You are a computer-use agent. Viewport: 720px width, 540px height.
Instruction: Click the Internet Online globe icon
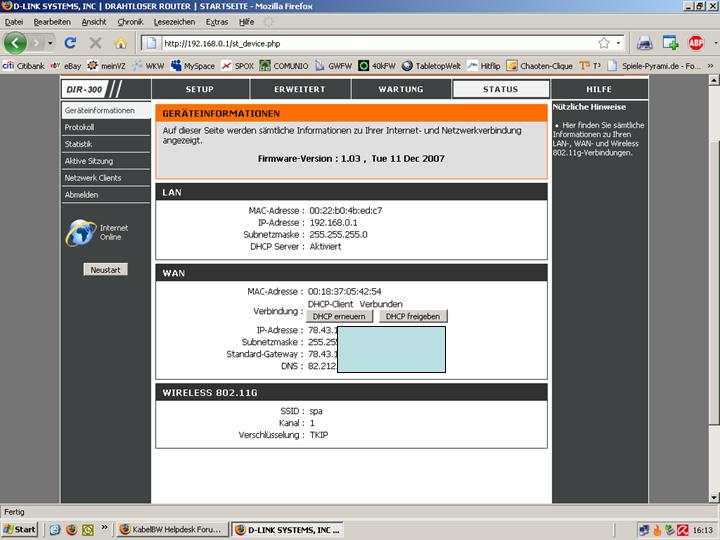80,232
